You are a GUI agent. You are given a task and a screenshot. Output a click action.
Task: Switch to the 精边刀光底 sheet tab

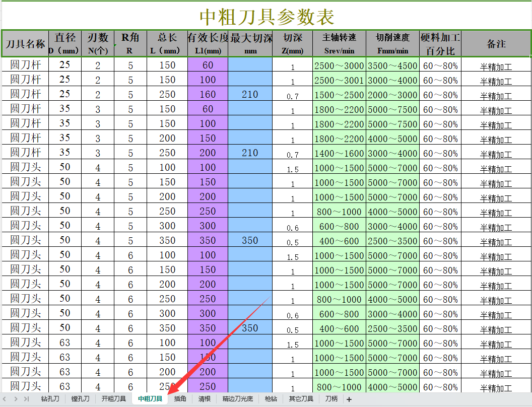[237, 399]
